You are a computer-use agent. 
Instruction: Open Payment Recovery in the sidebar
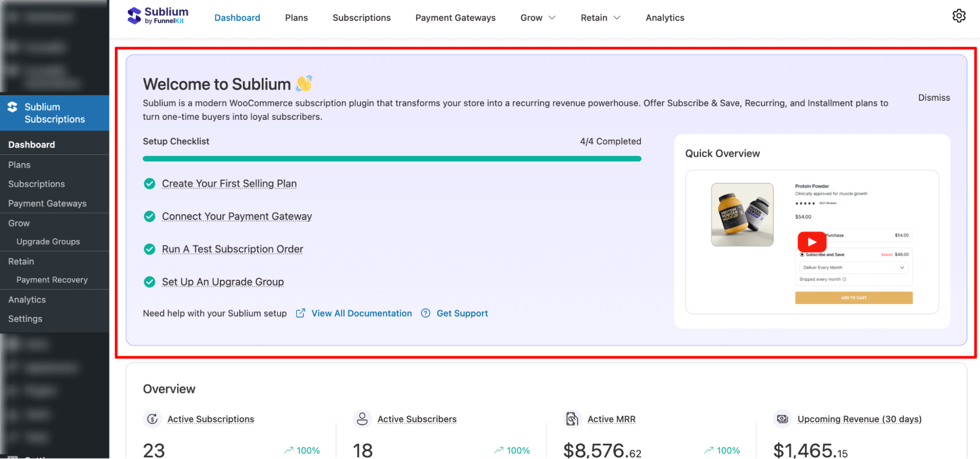click(x=52, y=280)
